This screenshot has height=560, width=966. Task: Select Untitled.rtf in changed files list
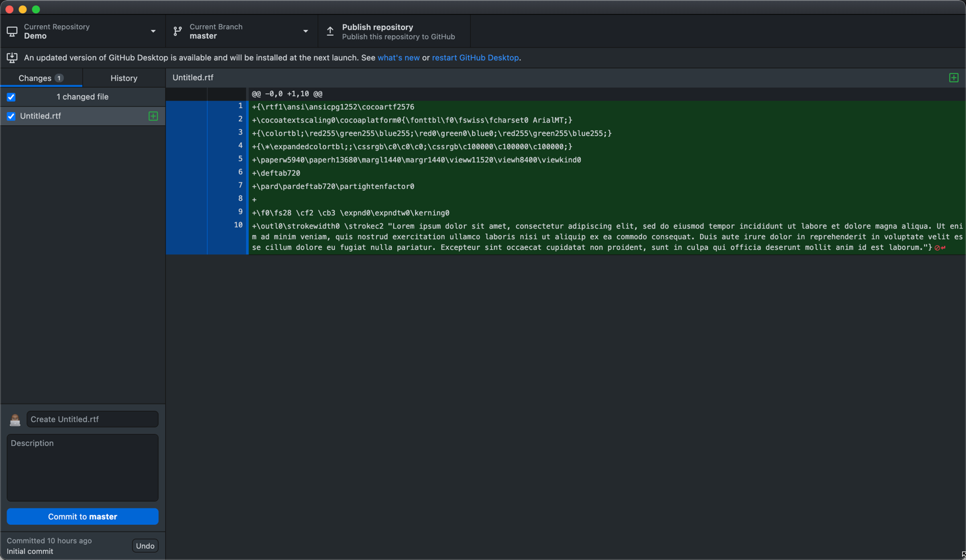(83, 116)
